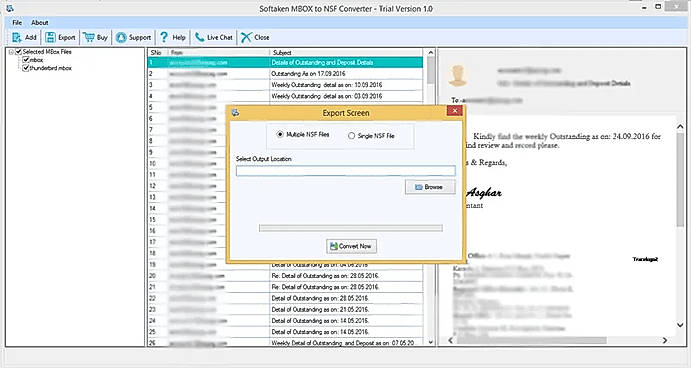Uncheck the thunderbird.mbox checkbox
This screenshot has height=368, width=691.
26,68
